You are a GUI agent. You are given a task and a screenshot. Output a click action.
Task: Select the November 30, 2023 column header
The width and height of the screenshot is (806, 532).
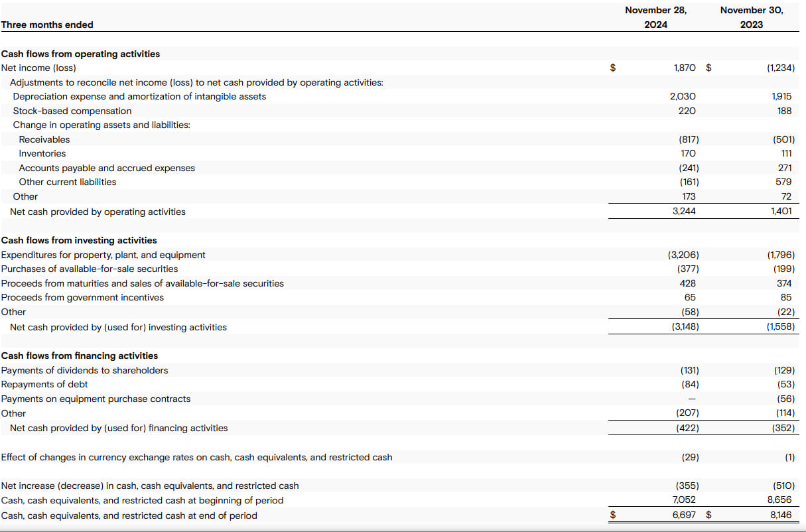(751, 17)
